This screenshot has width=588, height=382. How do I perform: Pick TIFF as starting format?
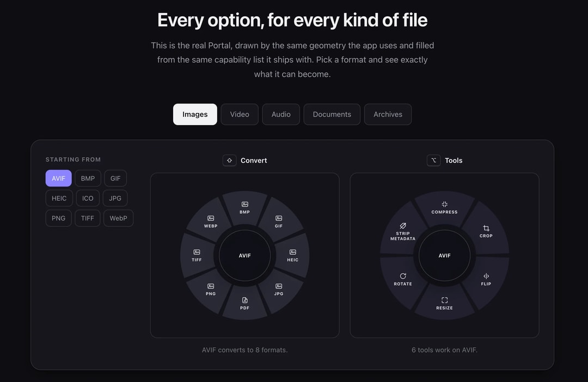click(x=87, y=218)
